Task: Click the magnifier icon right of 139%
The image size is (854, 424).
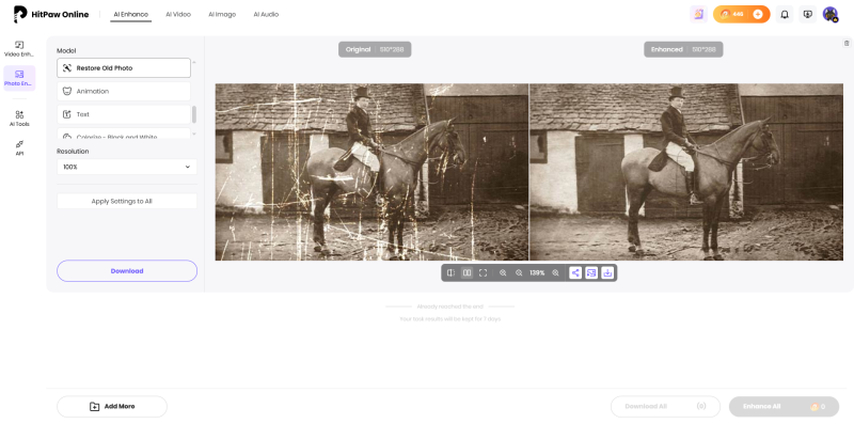Action: (x=556, y=272)
